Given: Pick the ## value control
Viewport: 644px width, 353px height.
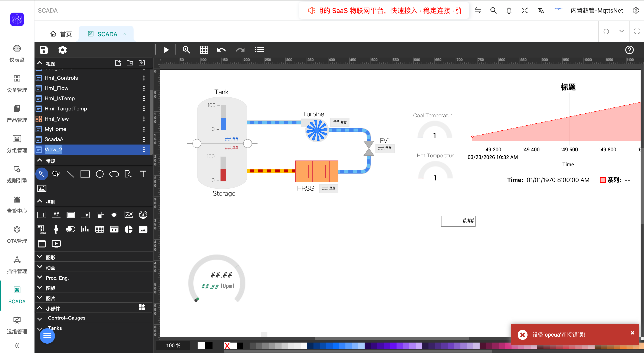Looking at the screenshot, I should (56, 215).
